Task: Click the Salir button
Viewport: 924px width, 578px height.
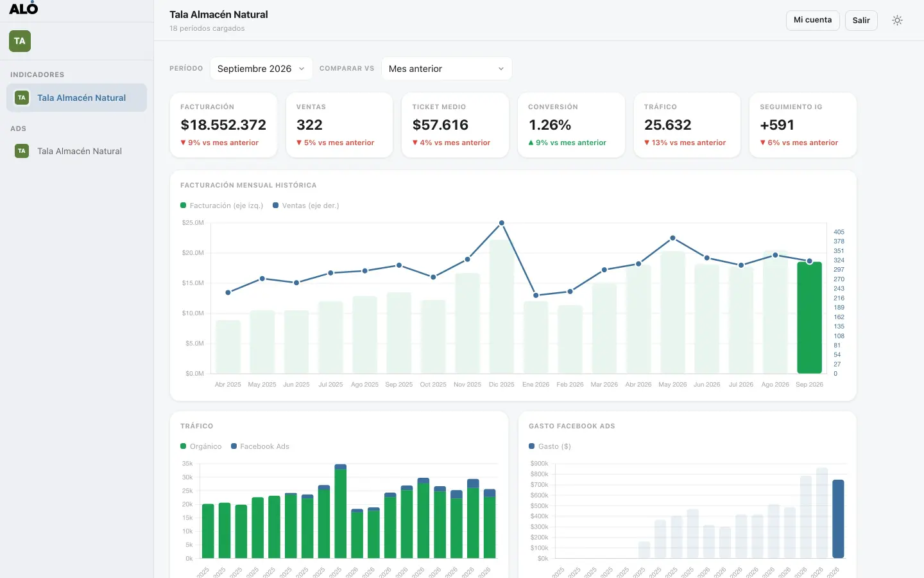Action: (861, 21)
